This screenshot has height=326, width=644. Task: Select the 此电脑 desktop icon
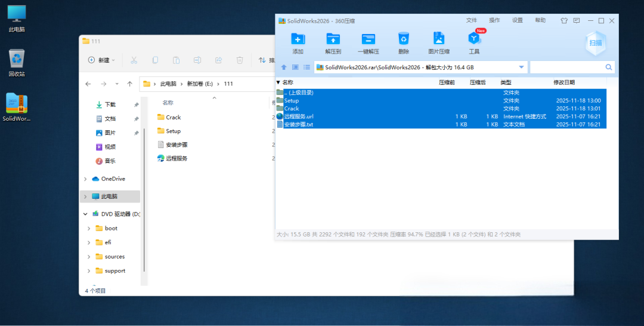click(x=17, y=19)
